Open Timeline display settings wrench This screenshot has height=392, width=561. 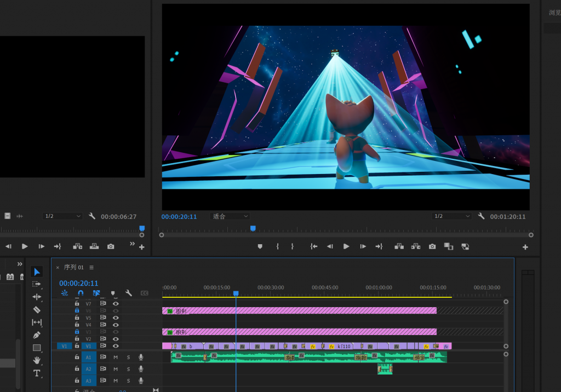pos(129,293)
